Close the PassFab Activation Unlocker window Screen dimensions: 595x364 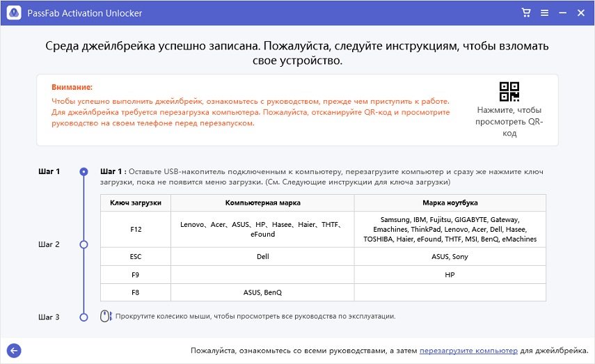coord(581,13)
